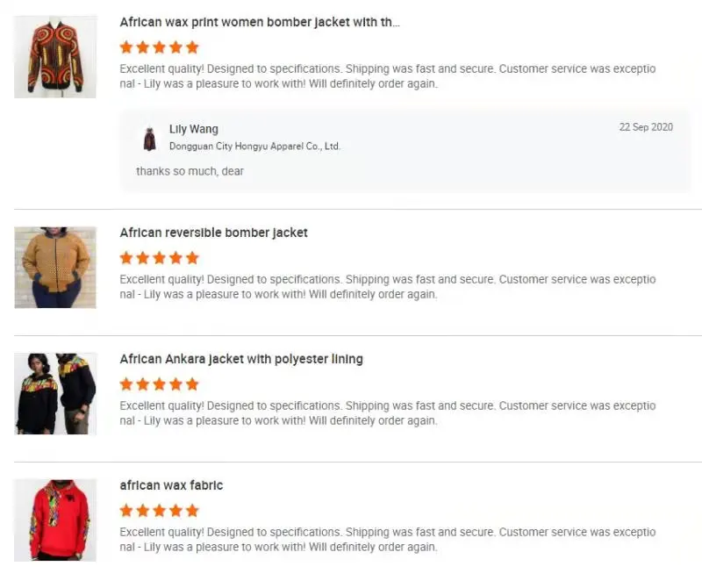Open 'African wax print women bomber jacket' title
The height and width of the screenshot is (588, 702).
tap(260, 22)
